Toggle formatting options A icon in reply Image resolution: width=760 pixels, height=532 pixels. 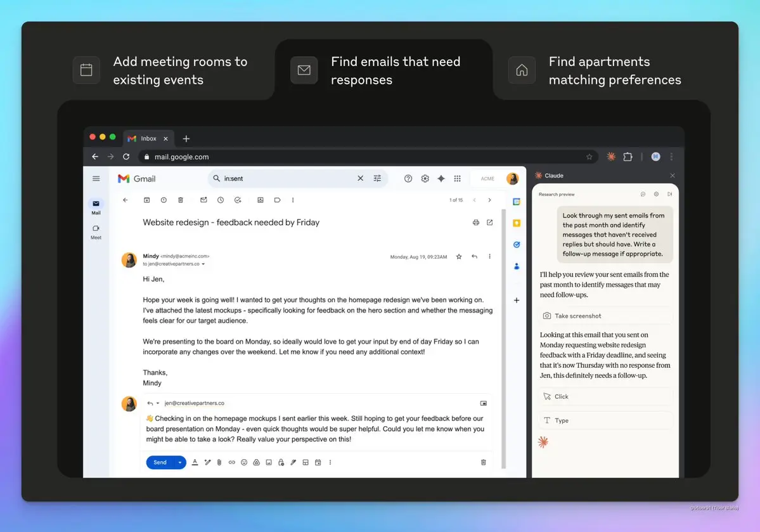(x=195, y=462)
